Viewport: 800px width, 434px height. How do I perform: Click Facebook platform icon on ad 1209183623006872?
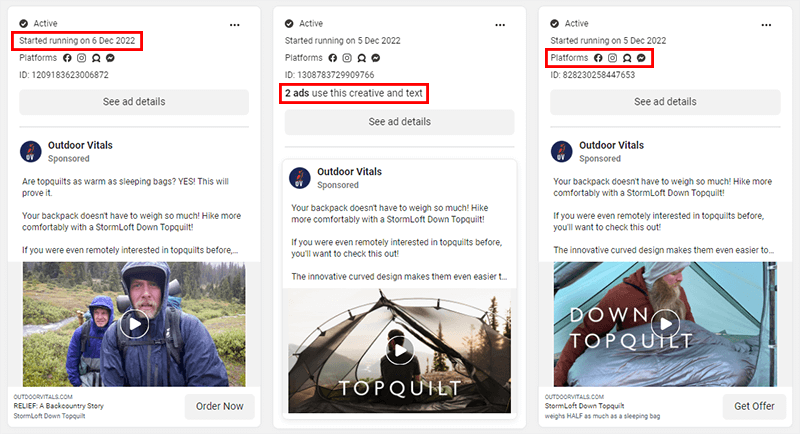pyautogui.click(x=67, y=58)
